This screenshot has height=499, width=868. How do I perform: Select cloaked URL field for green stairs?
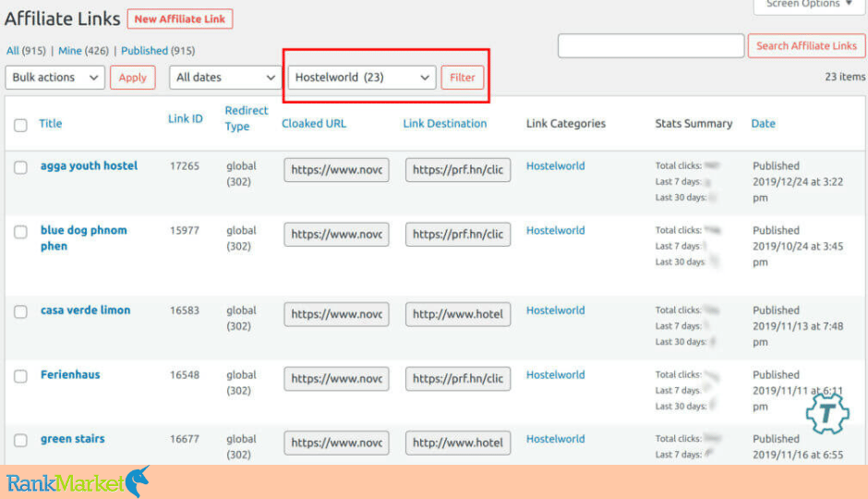[x=336, y=443]
